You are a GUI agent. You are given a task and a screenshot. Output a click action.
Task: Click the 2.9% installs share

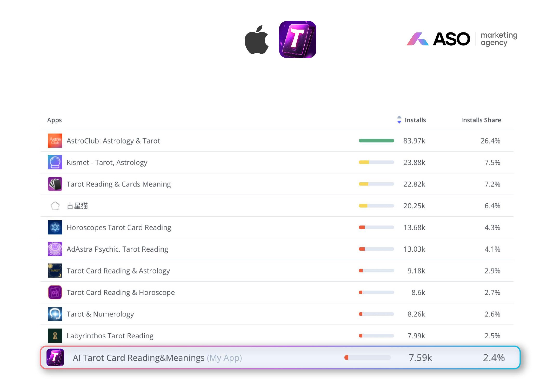[492, 271]
